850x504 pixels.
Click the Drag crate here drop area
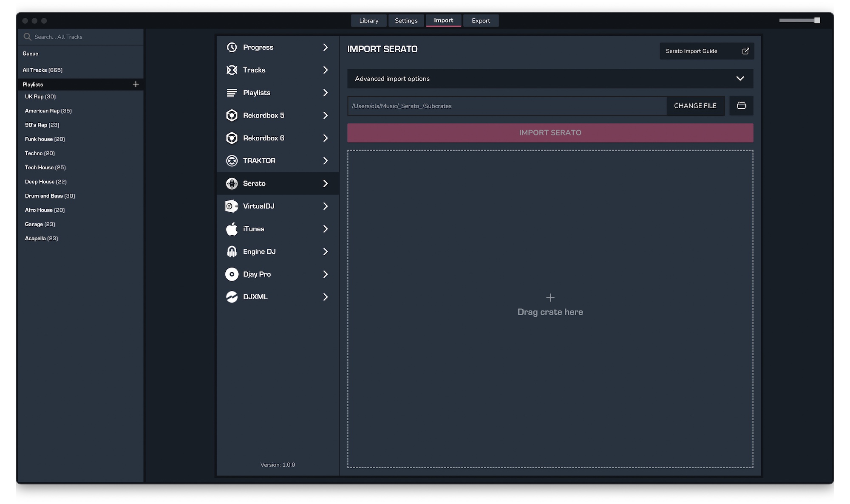point(550,309)
